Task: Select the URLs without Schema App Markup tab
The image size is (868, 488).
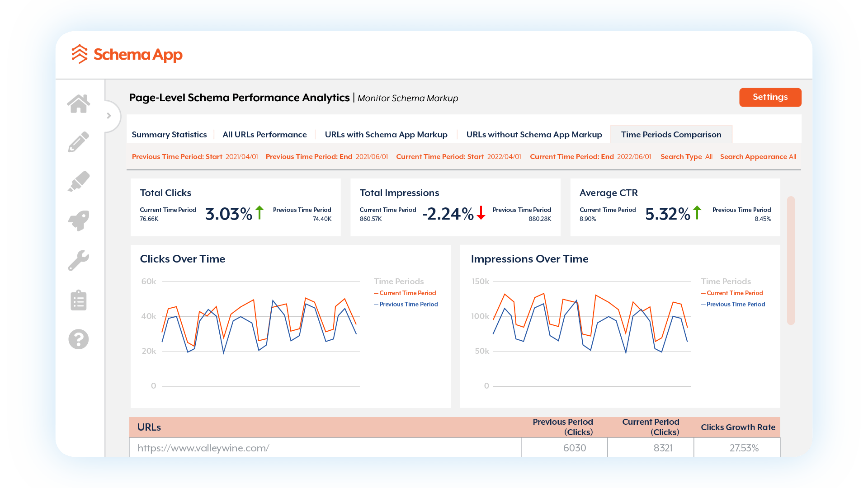Action: point(534,134)
